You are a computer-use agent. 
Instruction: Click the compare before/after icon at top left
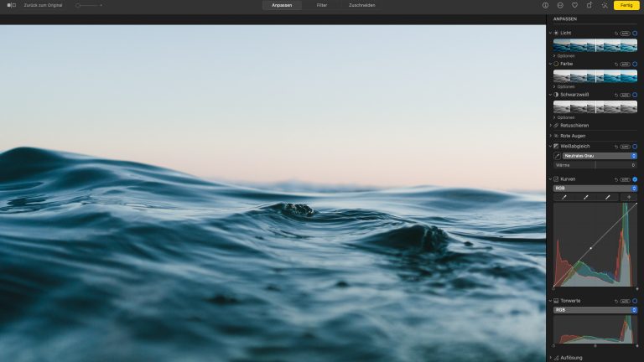pos(11,5)
